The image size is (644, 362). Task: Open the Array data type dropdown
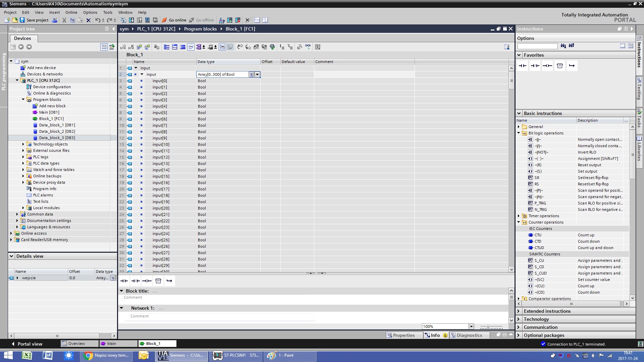pos(257,74)
